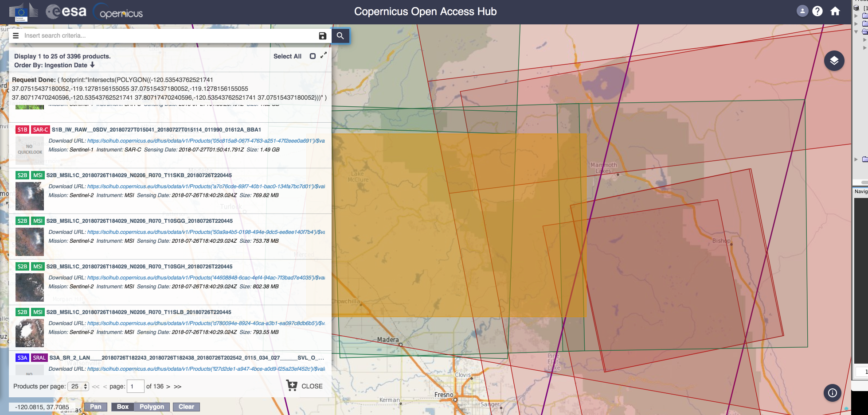Open the product cart icon

point(292,385)
